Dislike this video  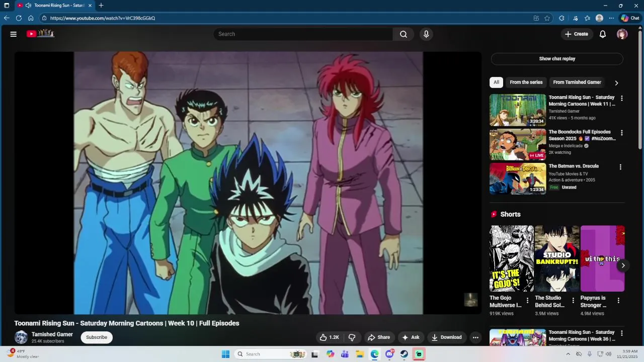(352, 337)
